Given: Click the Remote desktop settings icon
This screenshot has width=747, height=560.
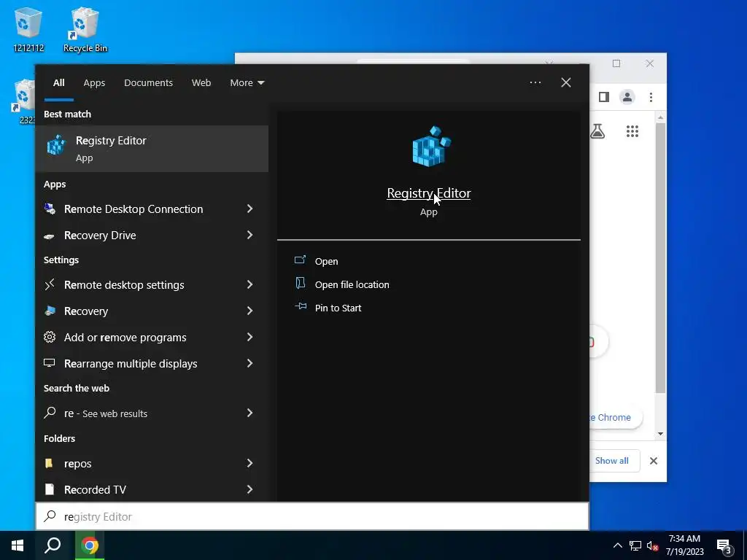Looking at the screenshot, I should [50, 284].
